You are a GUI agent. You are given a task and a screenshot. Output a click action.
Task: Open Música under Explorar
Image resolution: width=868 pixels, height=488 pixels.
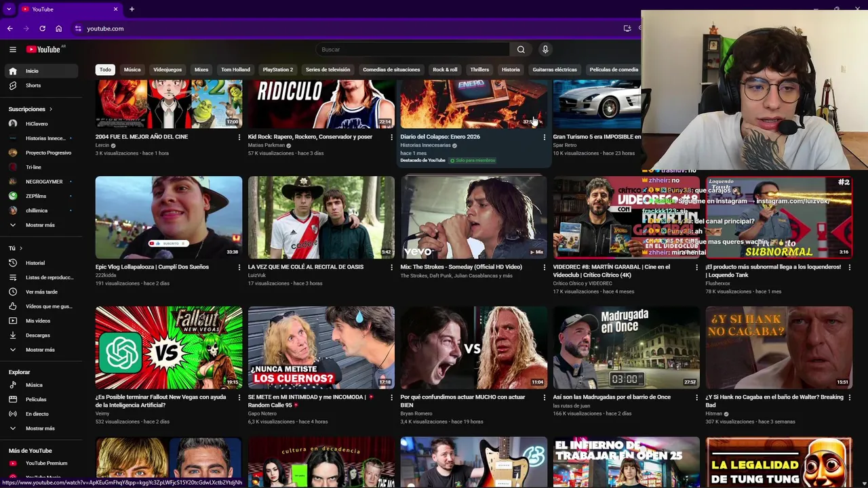click(x=43, y=385)
